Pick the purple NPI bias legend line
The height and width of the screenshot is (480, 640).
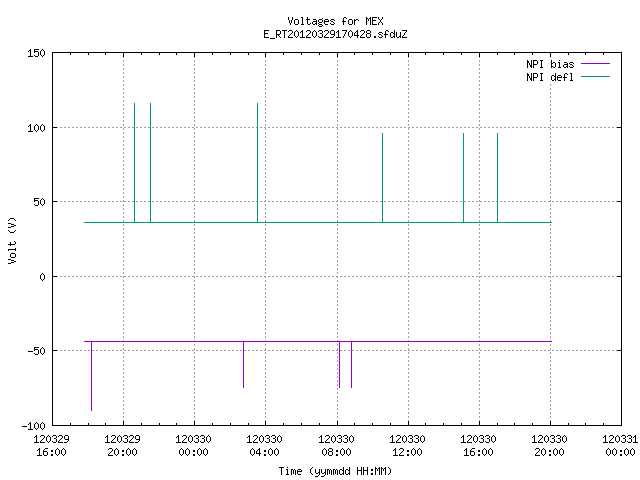(x=595, y=64)
